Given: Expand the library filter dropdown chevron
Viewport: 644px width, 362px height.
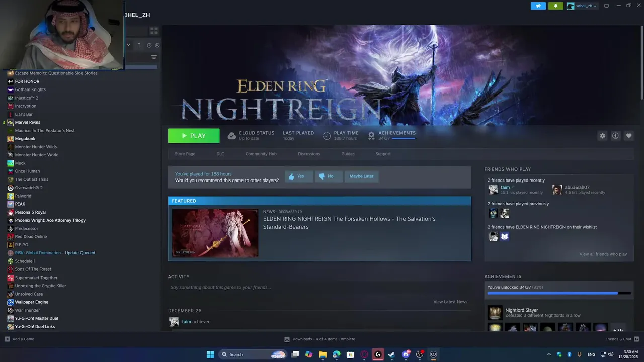Looking at the screenshot, I should point(128,45).
